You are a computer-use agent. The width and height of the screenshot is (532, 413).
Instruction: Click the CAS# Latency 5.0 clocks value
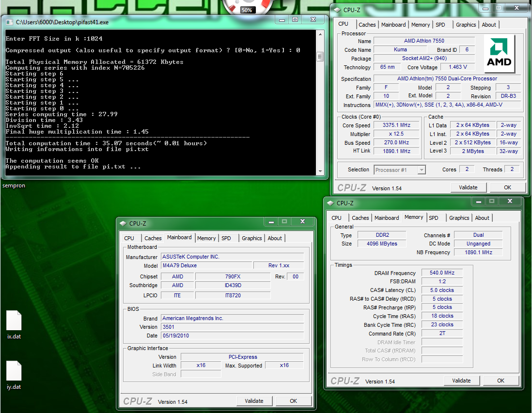pos(442,290)
